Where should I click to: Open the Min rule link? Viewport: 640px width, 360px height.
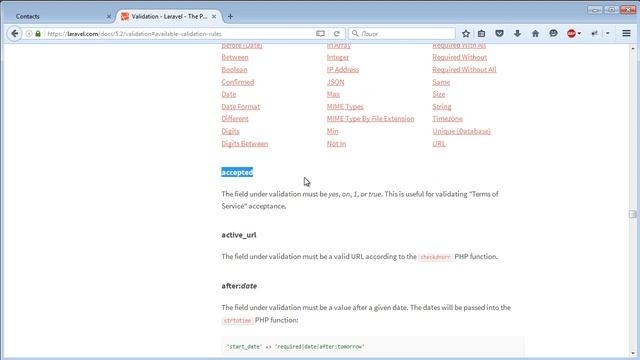[x=332, y=131]
